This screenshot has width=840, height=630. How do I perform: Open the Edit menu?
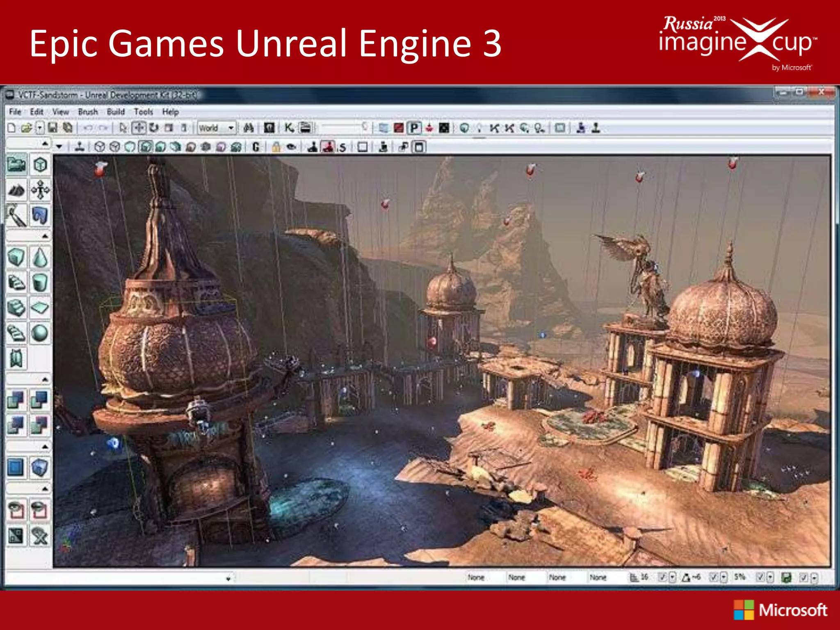[x=36, y=112]
